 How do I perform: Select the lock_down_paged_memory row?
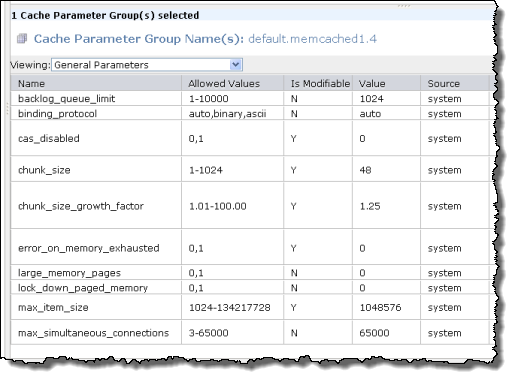pyautogui.click(x=250, y=288)
